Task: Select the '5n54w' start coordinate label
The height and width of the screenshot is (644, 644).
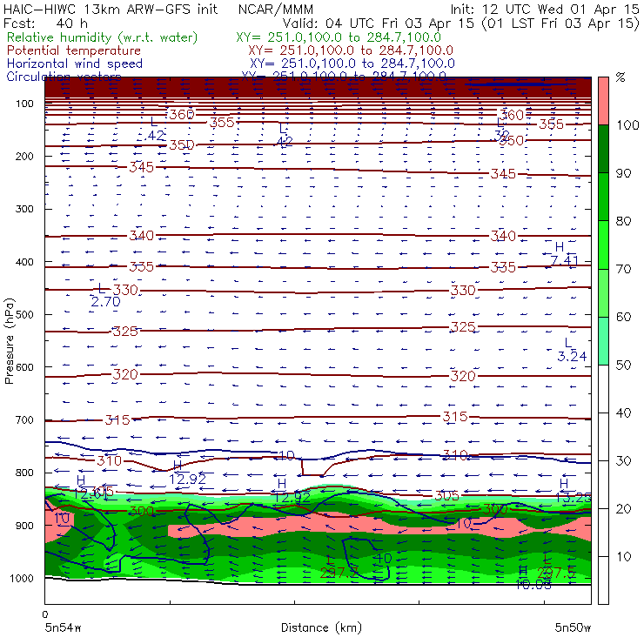Action: point(63,627)
